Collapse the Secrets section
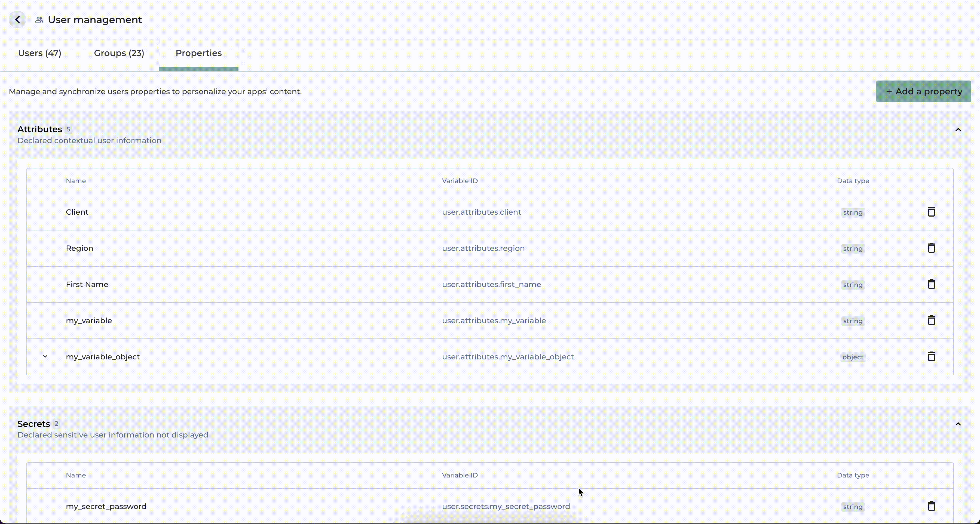Image resolution: width=980 pixels, height=524 pixels. [958, 424]
